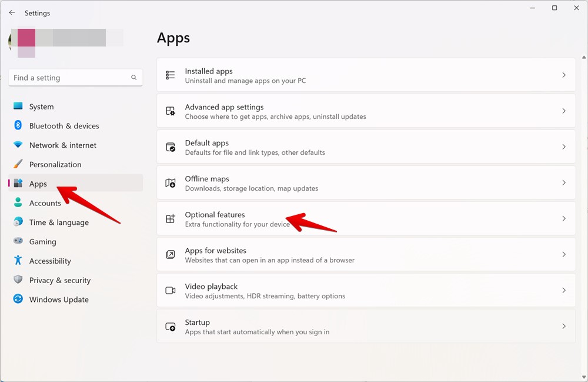Select the Gaming controller icon
588x382 pixels.
18,241
